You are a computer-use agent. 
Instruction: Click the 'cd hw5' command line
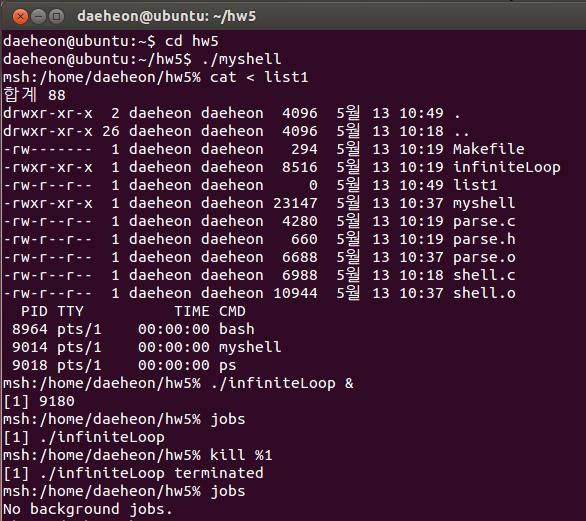111,41
